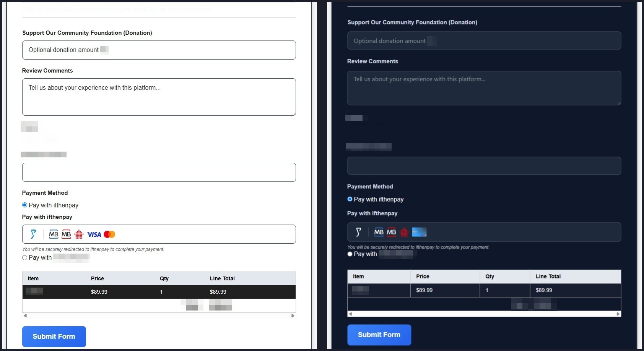Click Submit Form button in light form

point(54,336)
